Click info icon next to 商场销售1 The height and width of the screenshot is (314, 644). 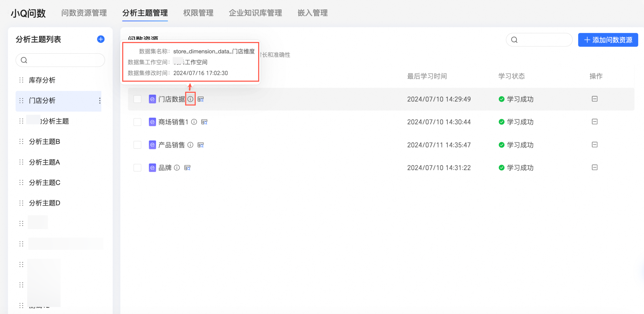(194, 122)
